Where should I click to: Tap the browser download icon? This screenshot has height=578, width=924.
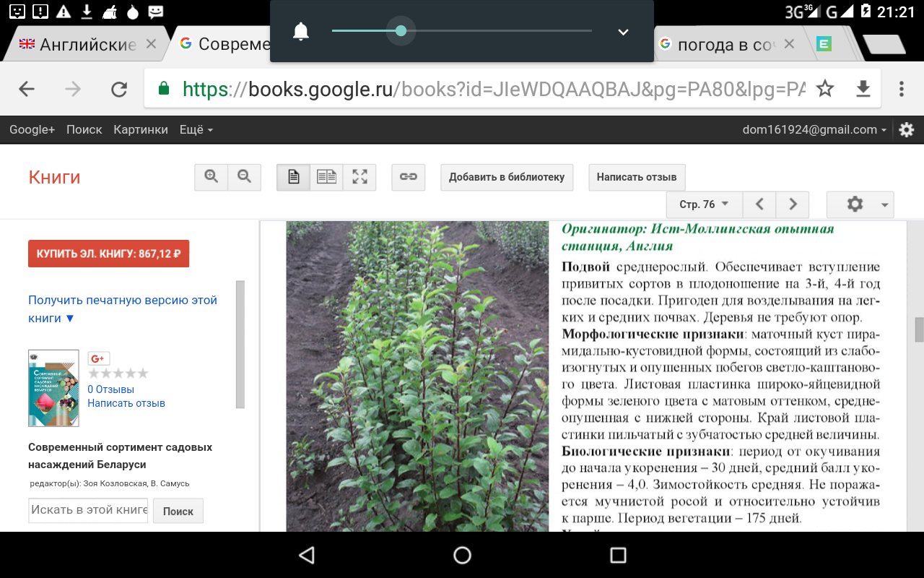863,89
